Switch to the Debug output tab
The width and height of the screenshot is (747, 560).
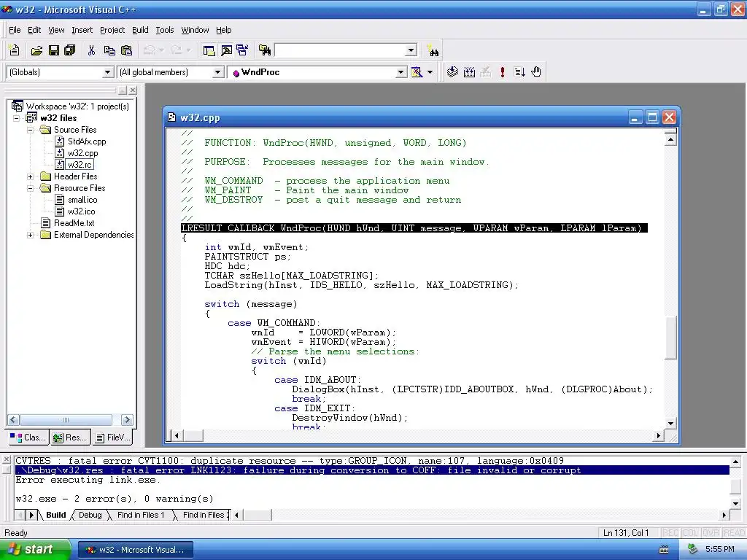(x=90, y=515)
